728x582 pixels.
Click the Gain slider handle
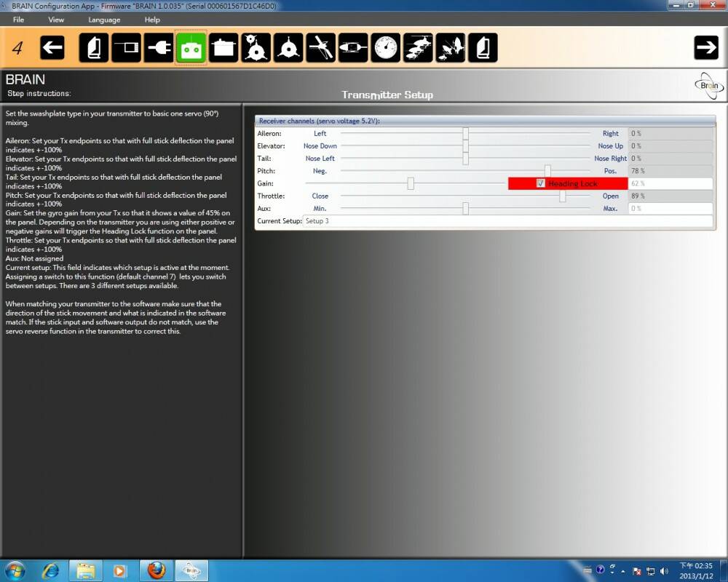pyautogui.click(x=411, y=183)
